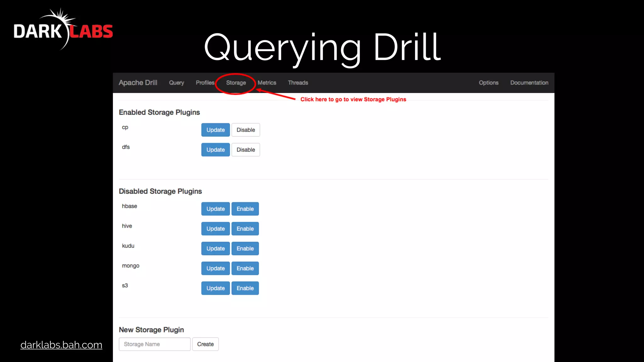The width and height of the screenshot is (644, 362).
Task: Select the mongo plugin name
Action: 130,266
